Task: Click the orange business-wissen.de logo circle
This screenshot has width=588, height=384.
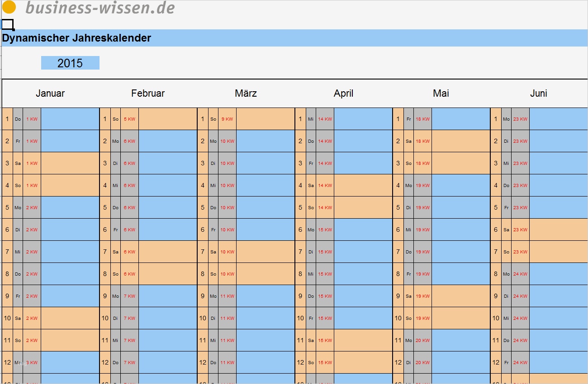Action: click(x=9, y=7)
